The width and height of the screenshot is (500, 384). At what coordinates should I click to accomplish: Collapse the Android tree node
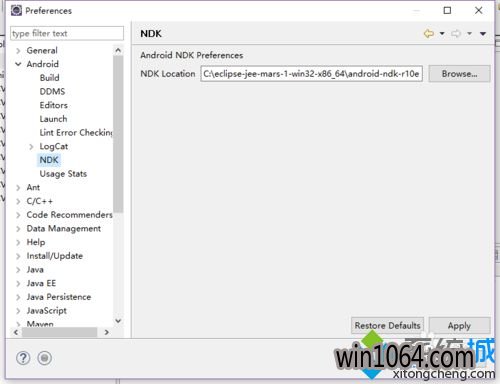18,64
